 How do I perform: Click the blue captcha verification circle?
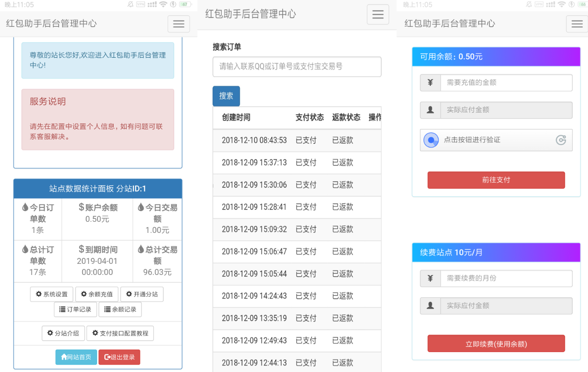point(431,140)
